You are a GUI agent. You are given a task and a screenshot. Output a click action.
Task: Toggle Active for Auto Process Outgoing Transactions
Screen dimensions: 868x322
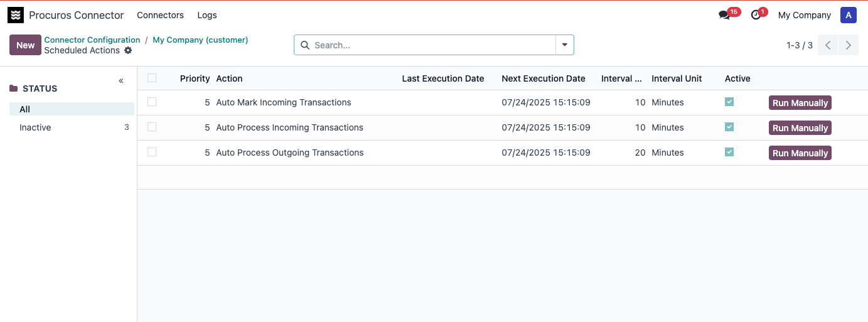coord(729,152)
